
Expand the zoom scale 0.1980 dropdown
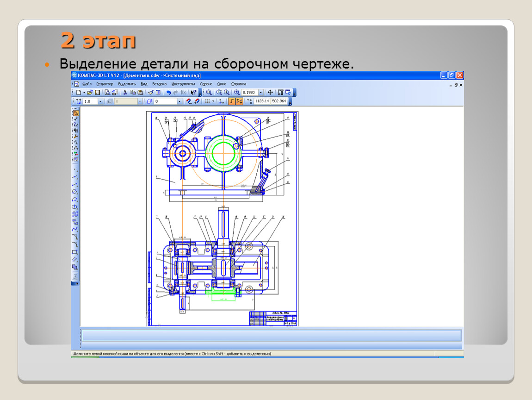(261, 93)
